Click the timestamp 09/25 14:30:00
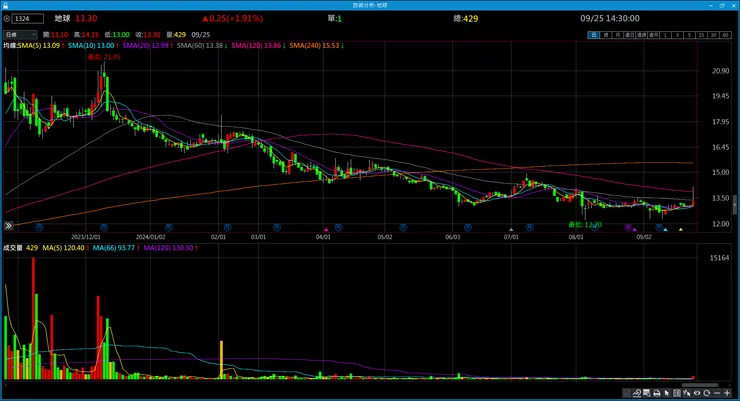 [x=610, y=19]
